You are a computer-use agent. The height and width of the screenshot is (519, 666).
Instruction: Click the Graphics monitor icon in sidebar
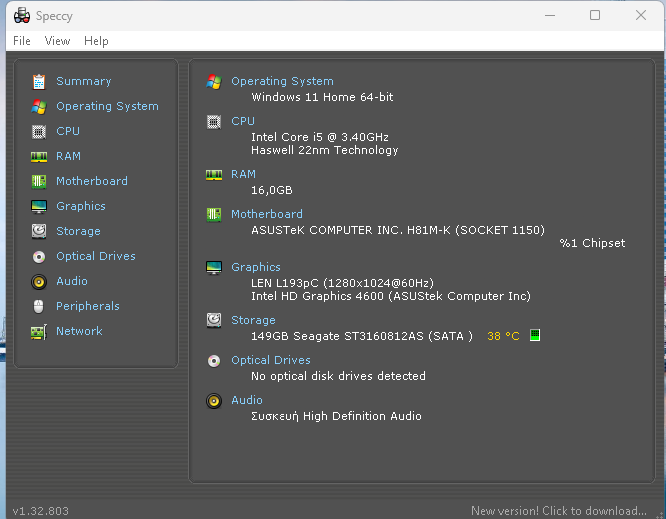[39, 207]
